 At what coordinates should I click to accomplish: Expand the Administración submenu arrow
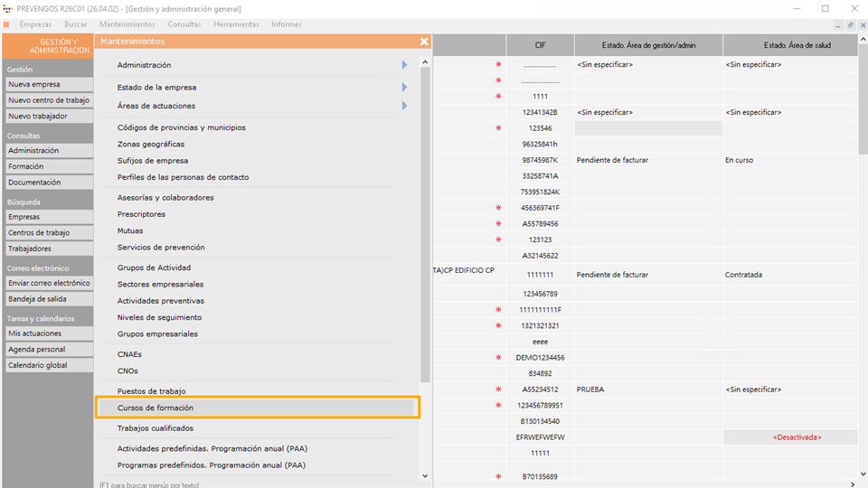pyautogui.click(x=404, y=65)
